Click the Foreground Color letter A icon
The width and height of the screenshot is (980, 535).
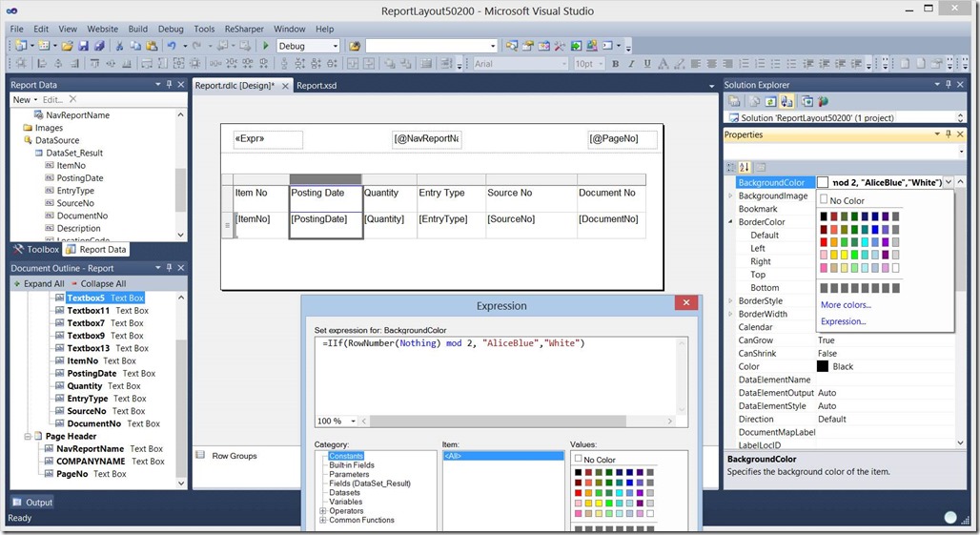664,64
